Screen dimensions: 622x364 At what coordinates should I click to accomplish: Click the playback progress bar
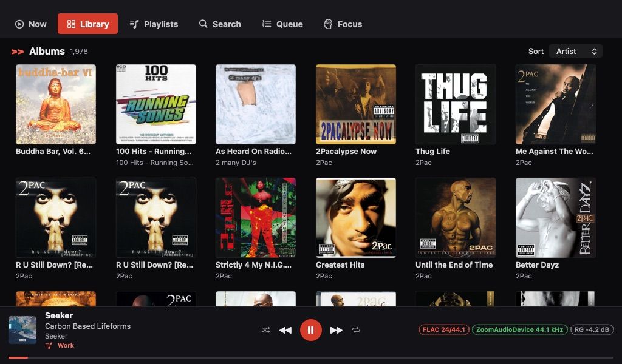(x=311, y=357)
